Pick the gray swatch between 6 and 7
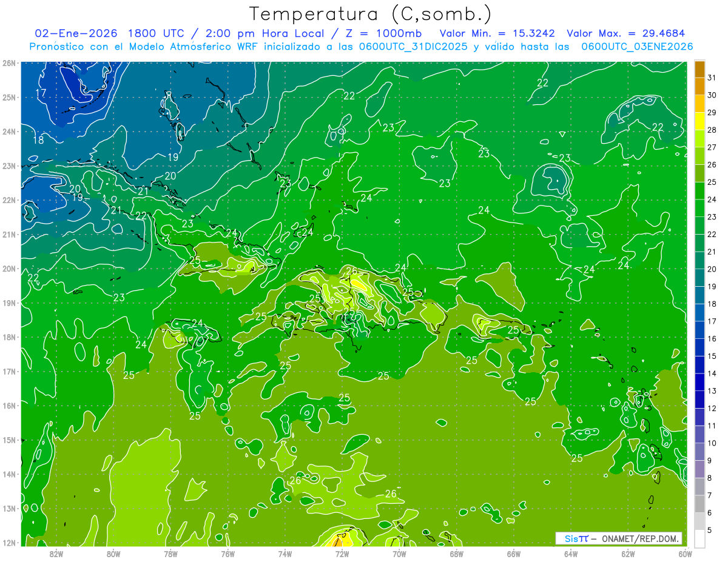Image resolution: width=728 pixels, height=562 pixels. tap(699, 504)
